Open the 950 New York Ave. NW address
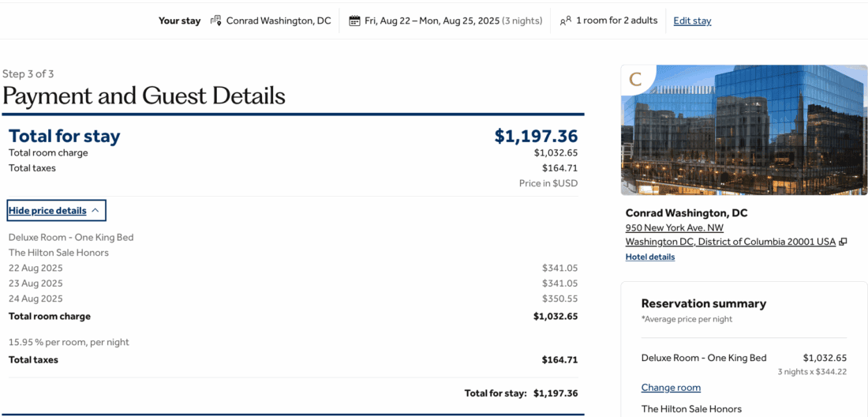This screenshot has height=417, width=868. [674, 227]
